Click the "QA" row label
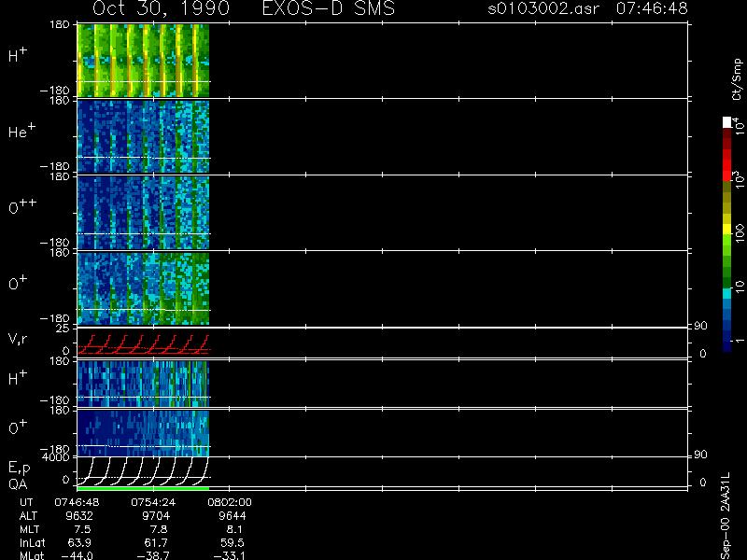 [x=18, y=483]
